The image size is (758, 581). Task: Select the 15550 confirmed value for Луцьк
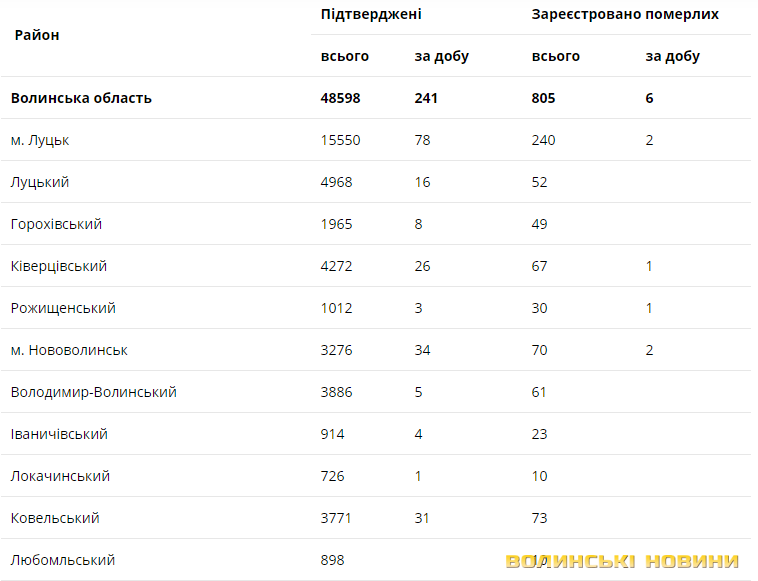point(341,140)
